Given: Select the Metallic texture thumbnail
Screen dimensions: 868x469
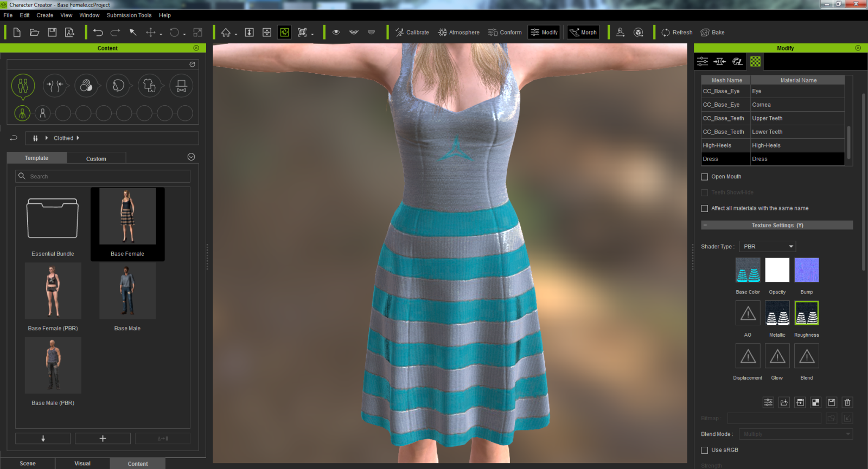Looking at the screenshot, I should point(777,313).
